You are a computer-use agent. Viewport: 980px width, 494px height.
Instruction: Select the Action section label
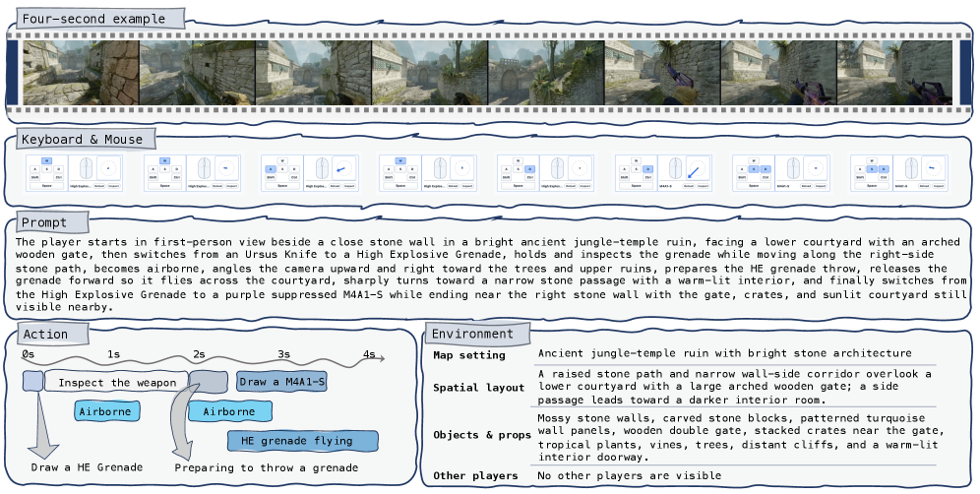pos(52,334)
